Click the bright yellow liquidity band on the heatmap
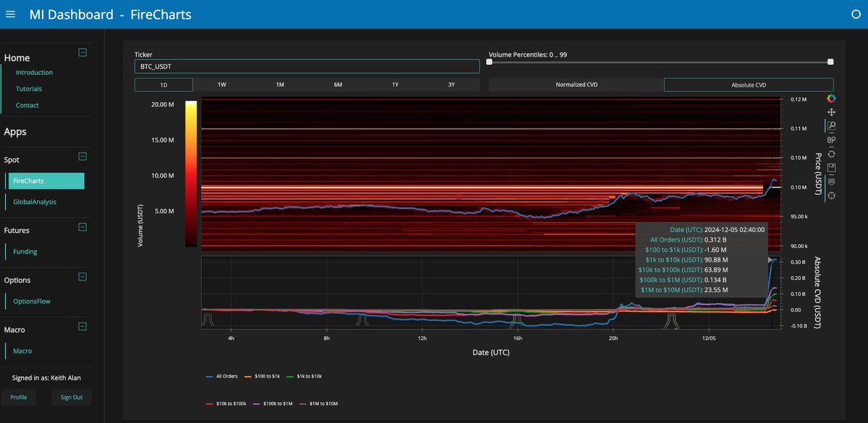The image size is (868, 423). [x=482, y=187]
